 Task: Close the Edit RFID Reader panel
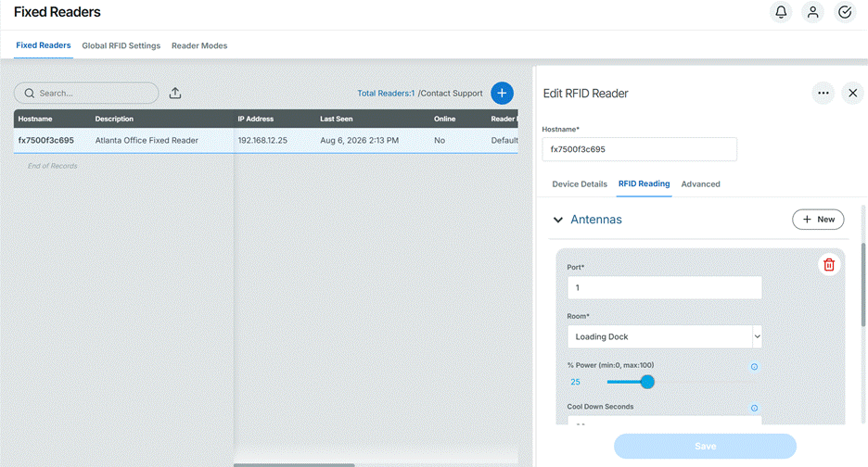click(852, 93)
